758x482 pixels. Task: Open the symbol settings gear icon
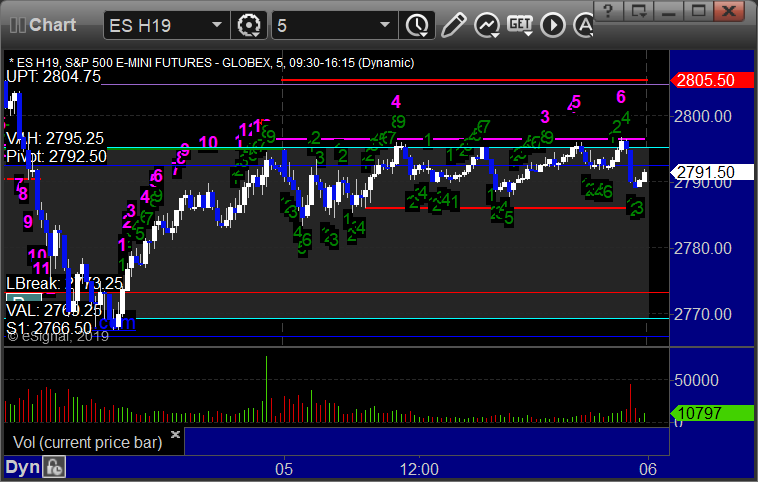[249, 25]
